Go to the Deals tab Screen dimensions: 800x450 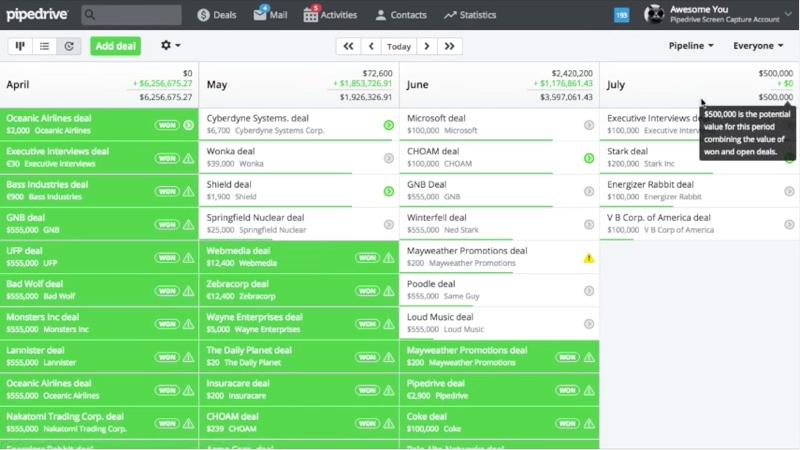pos(217,15)
